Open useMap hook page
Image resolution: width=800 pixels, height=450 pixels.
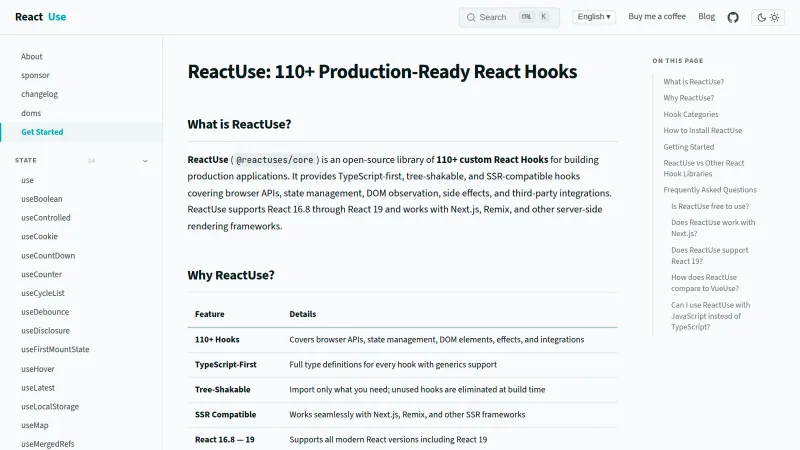(x=35, y=426)
